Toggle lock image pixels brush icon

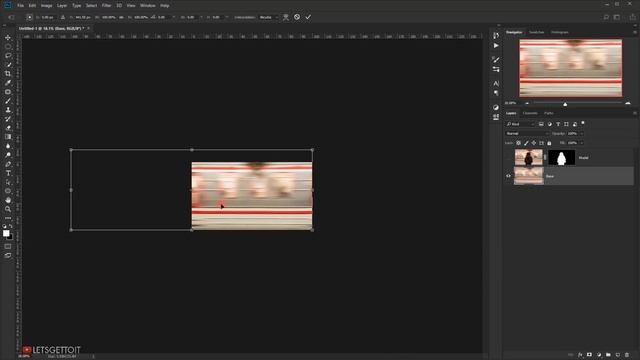pyautogui.click(x=526, y=143)
